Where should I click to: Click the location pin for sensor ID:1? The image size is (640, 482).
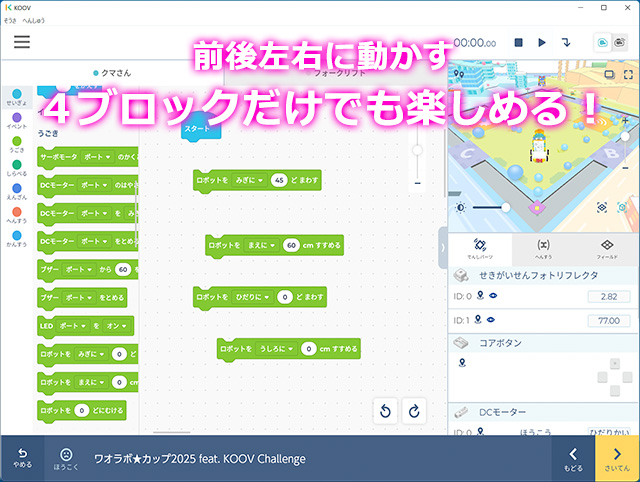pos(478,319)
